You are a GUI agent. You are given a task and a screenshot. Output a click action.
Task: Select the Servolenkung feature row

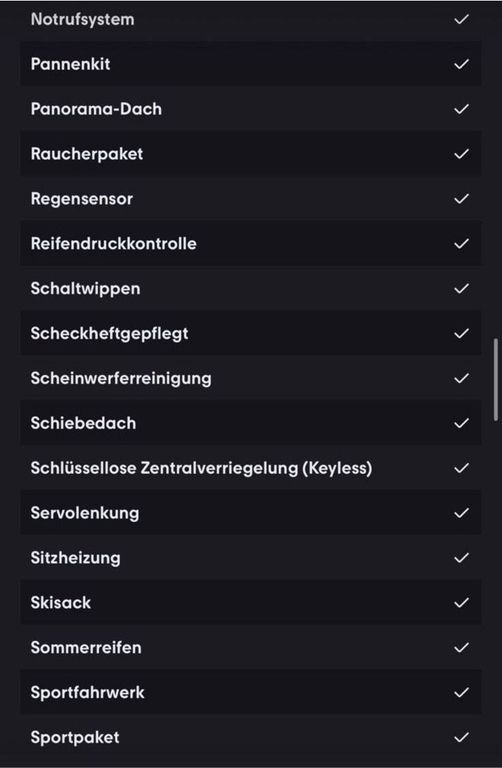pyautogui.click(x=251, y=513)
